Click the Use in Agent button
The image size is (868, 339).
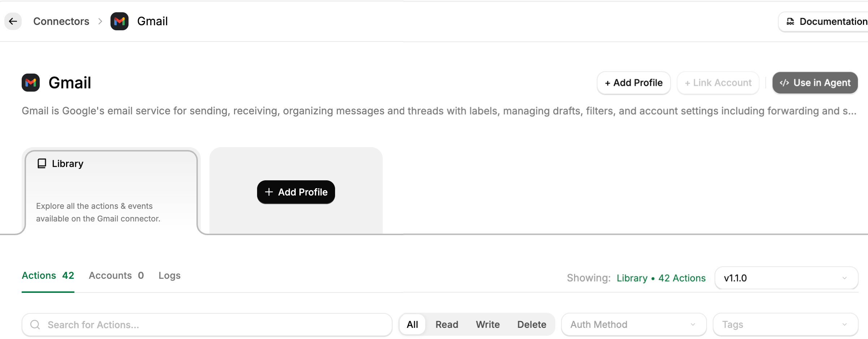[815, 83]
